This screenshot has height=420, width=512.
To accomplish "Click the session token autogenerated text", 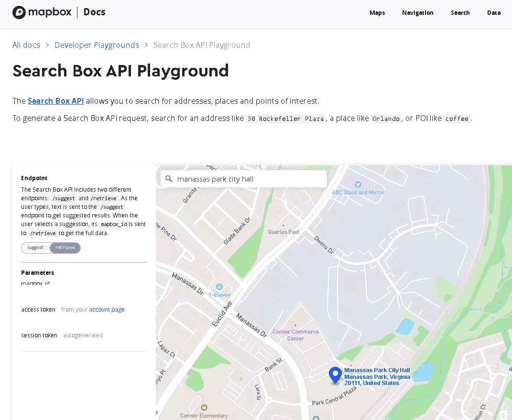I will click(x=83, y=335).
